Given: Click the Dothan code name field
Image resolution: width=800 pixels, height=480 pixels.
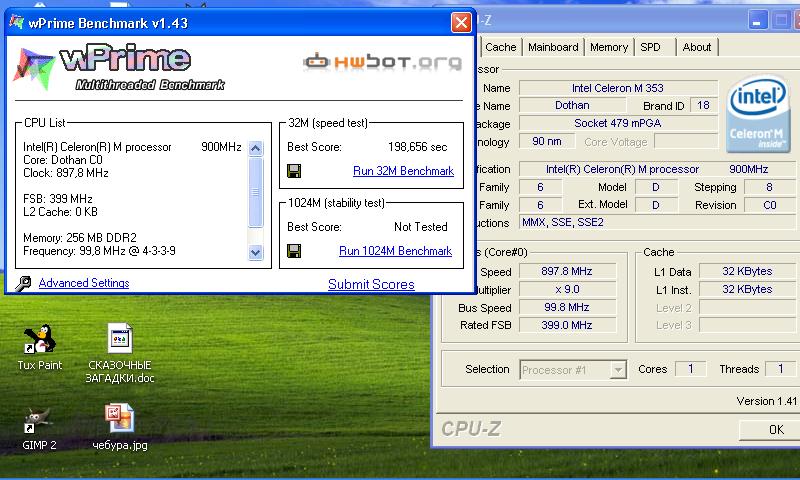Looking at the screenshot, I should tap(572, 106).
